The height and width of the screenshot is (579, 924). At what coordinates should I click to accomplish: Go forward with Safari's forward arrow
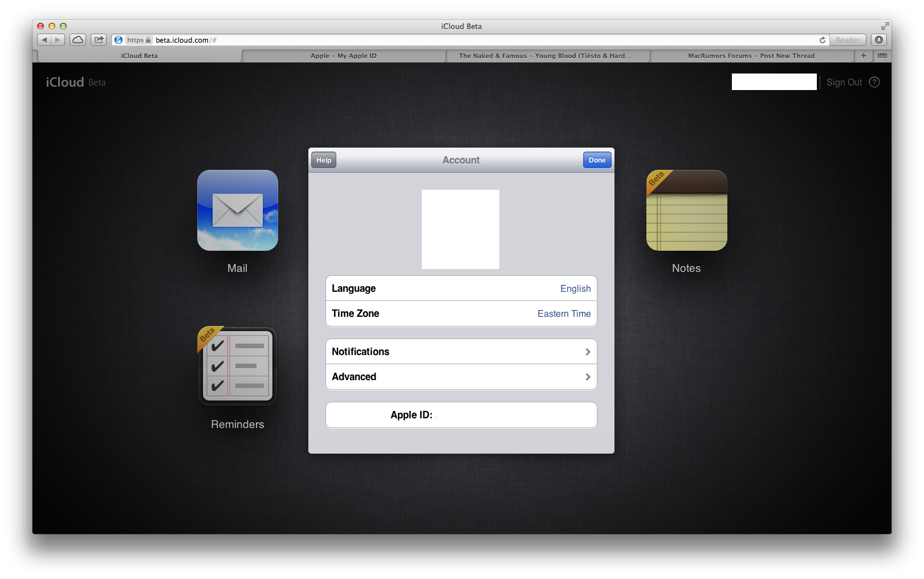coord(58,40)
